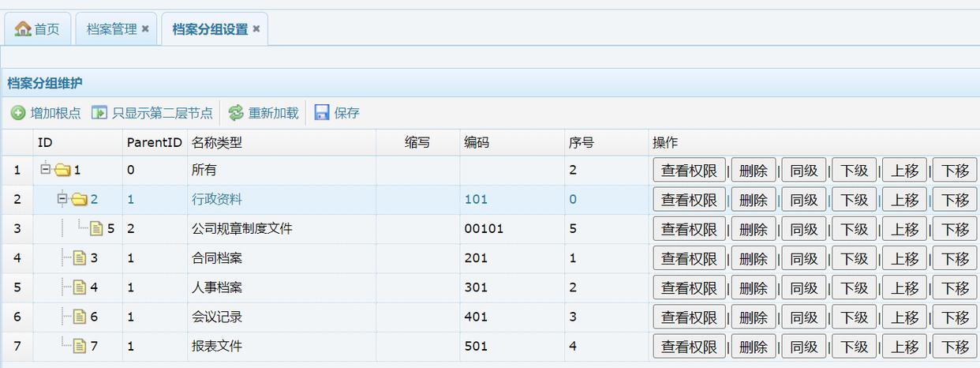Click the document icon for node ID 5
Image resolution: width=980 pixels, height=368 pixels.
click(96, 229)
